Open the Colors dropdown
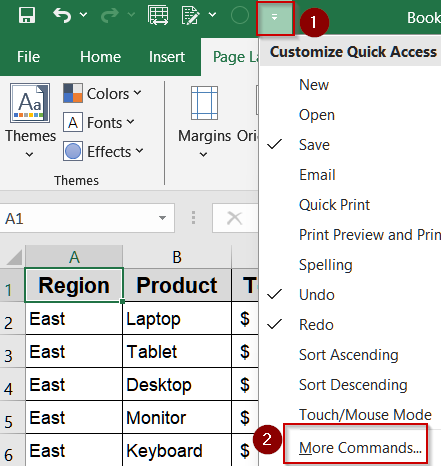Screen dimensions: 441x466 pyautogui.click(x=114, y=94)
